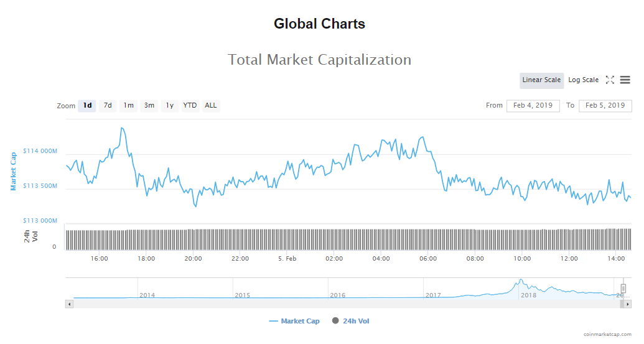Viewport: 644px width, 344px height.
Task: Edit the To date field
Action: (x=605, y=106)
